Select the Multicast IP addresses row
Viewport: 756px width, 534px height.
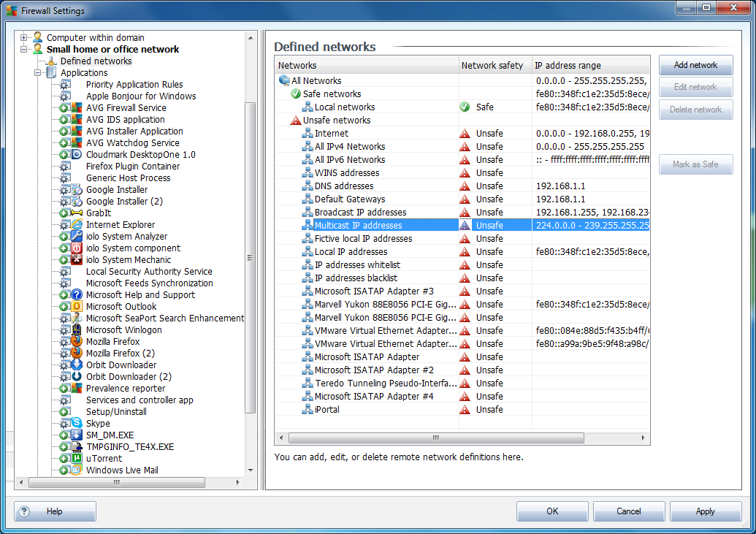[x=462, y=225]
